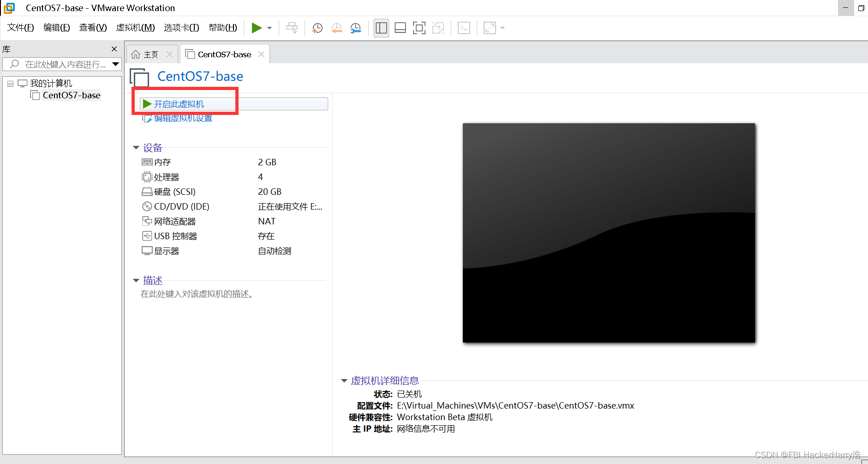Collapse the 设备 section

136,148
